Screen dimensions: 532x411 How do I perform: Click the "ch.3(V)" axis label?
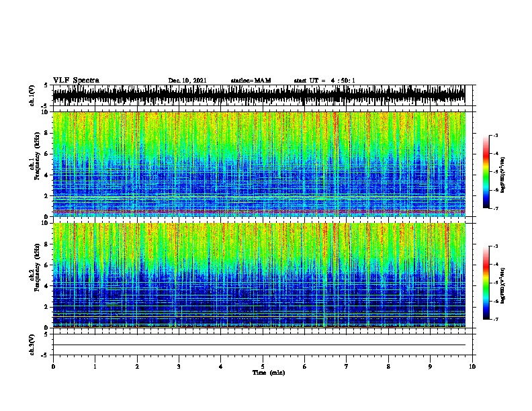32,345
